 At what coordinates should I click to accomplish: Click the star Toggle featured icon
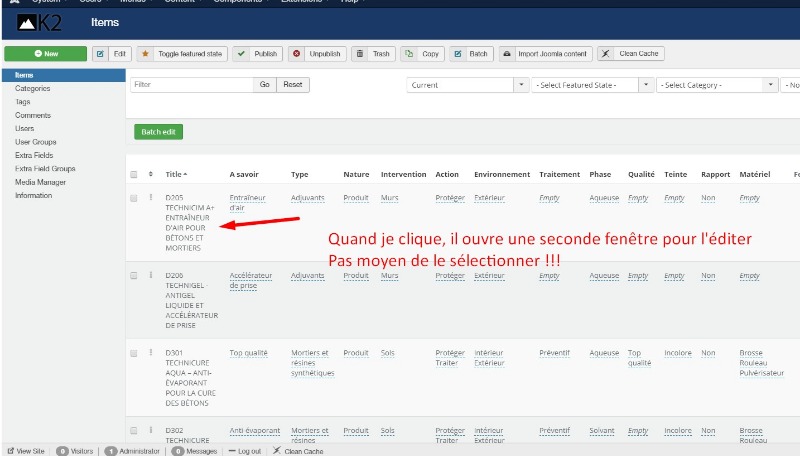point(145,54)
